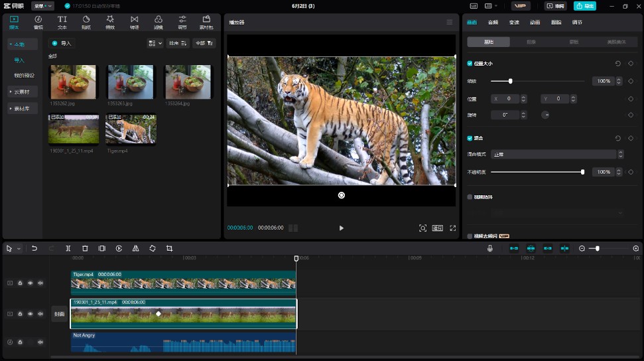The height and width of the screenshot is (361, 644).
Task: Click the Import (导入) button with plus
Action: [x=62, y=43]
